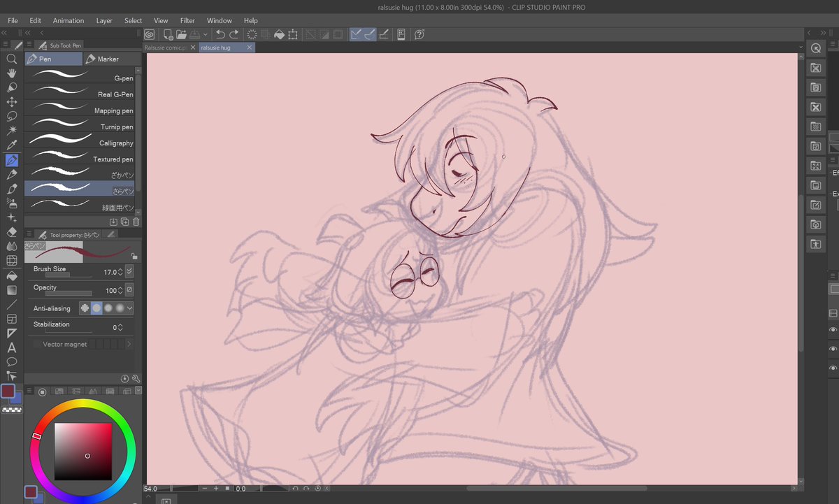Click the Undo arrow in command bar
Screen dimensions: 839x504
(x=220, y=34)
